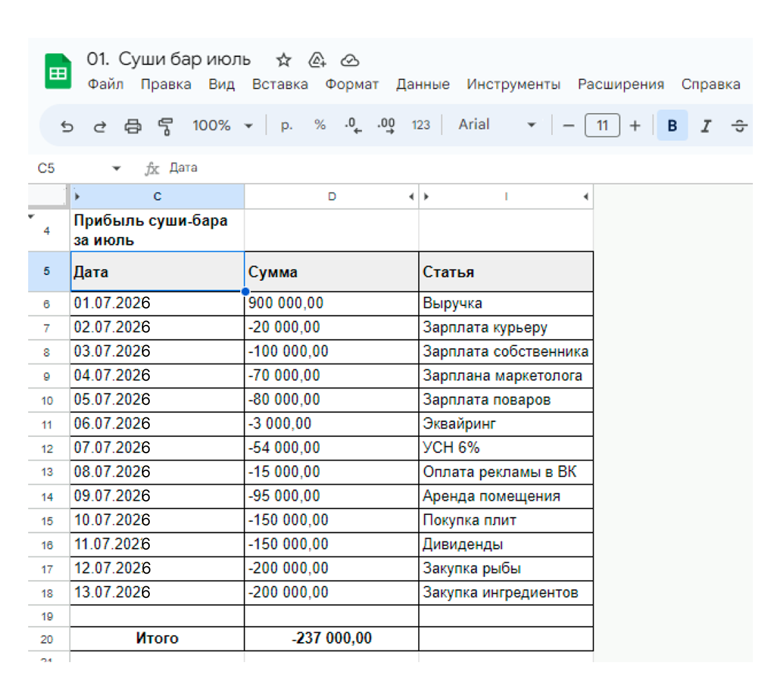Select the Итого total cell -237 000,00
Screen dimensions: 781x700
[331, 639]
